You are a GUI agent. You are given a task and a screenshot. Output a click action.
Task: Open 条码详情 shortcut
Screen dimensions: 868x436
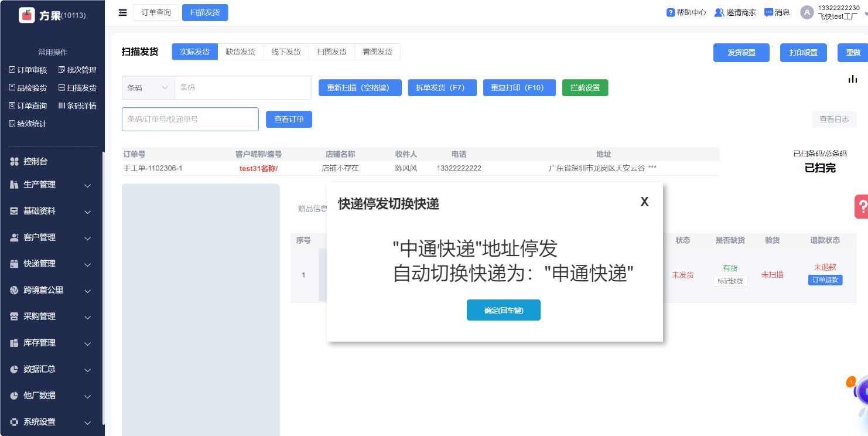(x=77, y=106)
